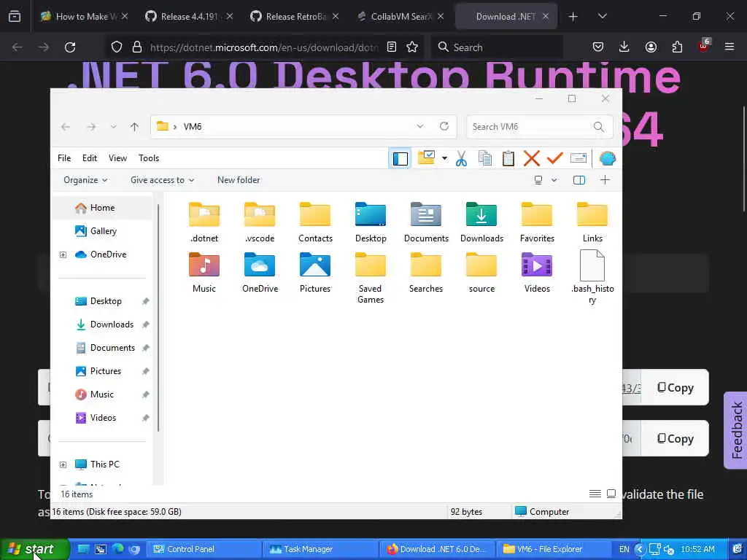Click the lower Copy button on webpage
The width and height of the screenshot is (747, 560).
click(x=675, y=438)
